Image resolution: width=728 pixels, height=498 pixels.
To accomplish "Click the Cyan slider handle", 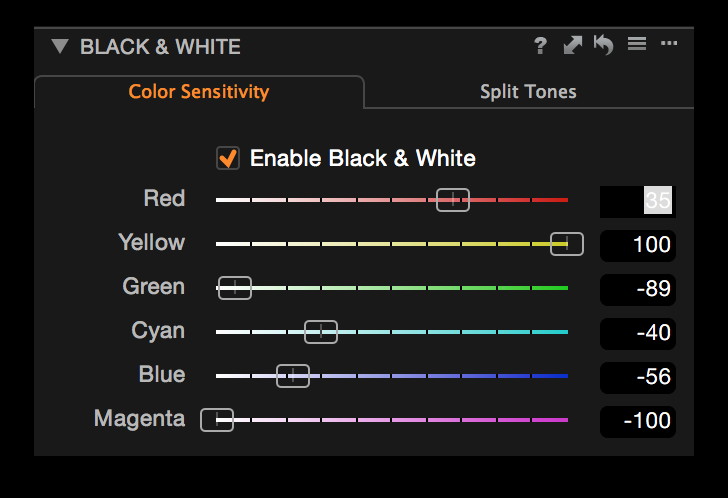I will pyautogui.click(x=321, y=332).
